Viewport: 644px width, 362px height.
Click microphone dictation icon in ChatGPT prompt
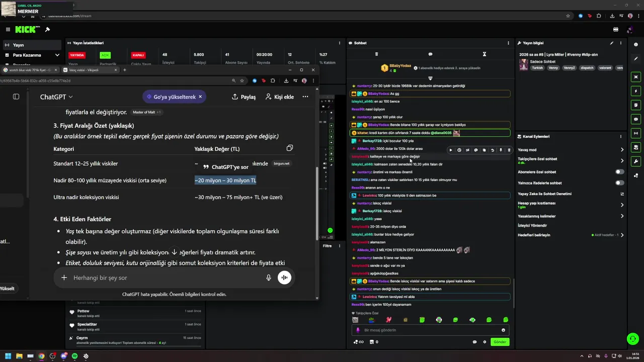tap(269, 278)
